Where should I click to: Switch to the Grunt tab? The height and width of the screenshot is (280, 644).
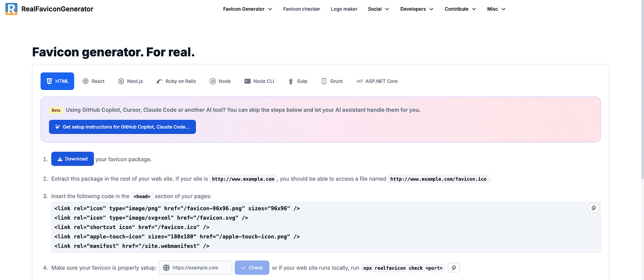pos(332,81)
